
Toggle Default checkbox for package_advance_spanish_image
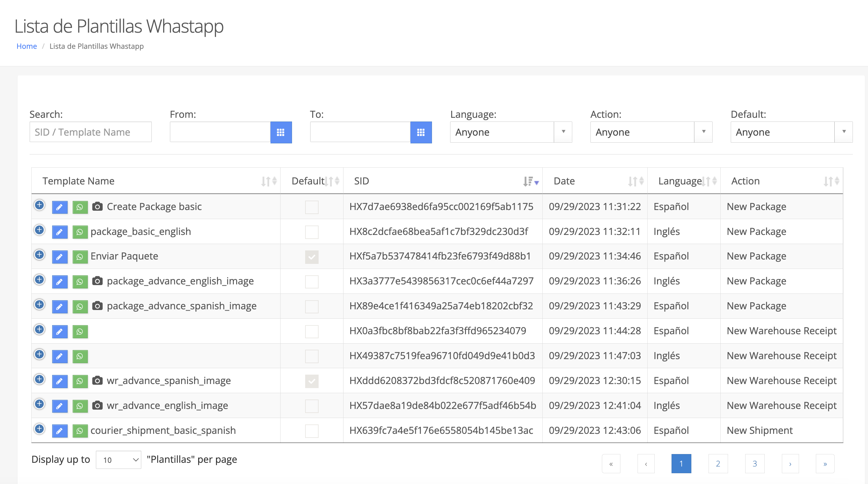point(312,307)
